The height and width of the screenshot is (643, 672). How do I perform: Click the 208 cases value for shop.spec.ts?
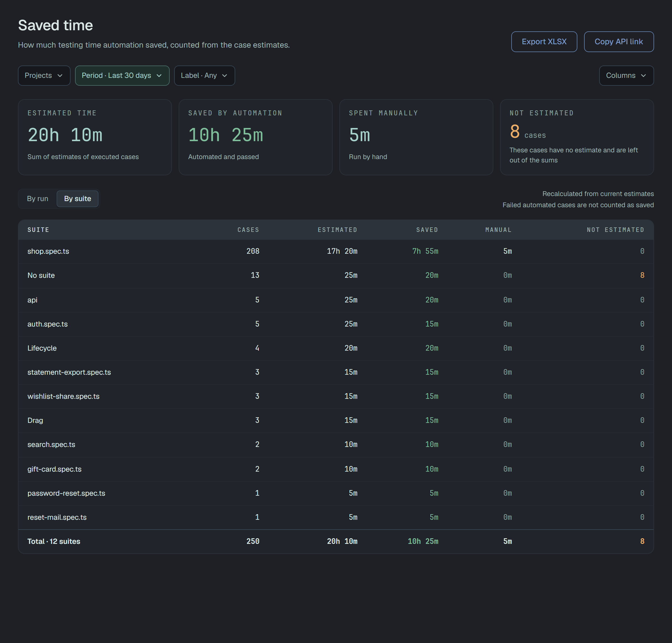[x=253, y=251]
